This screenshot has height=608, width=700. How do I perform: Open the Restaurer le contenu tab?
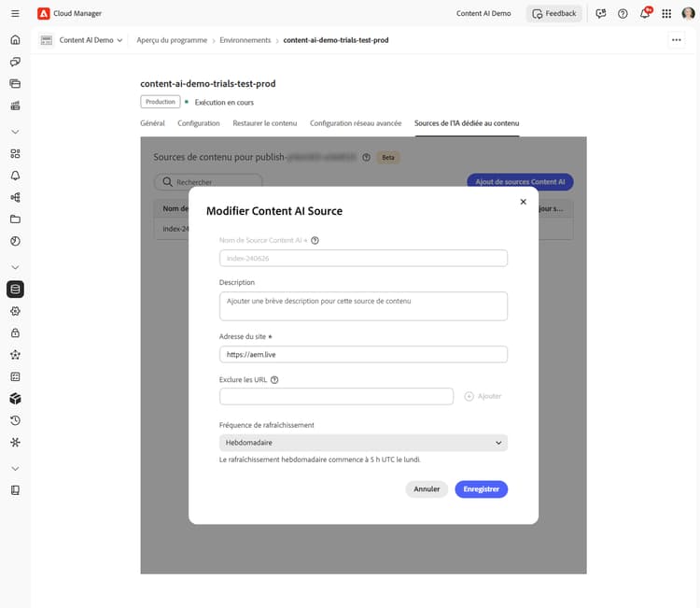click(265, 123)
